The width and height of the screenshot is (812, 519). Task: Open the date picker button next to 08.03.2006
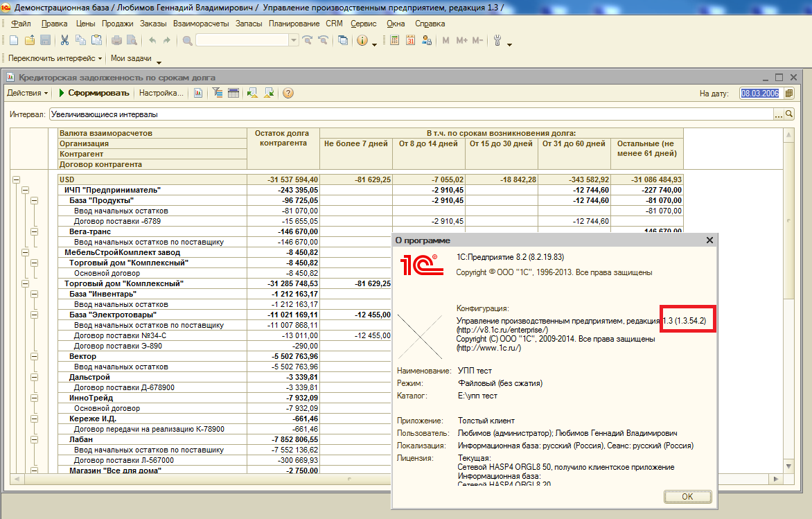tap(788, 94)
